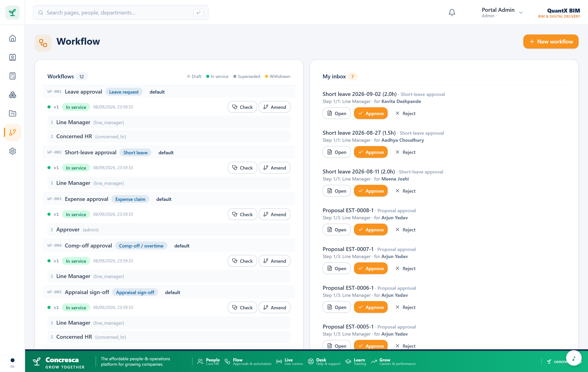Open the settings gear sidebar icon
The image size is (588, 372).
coord(13,151)
